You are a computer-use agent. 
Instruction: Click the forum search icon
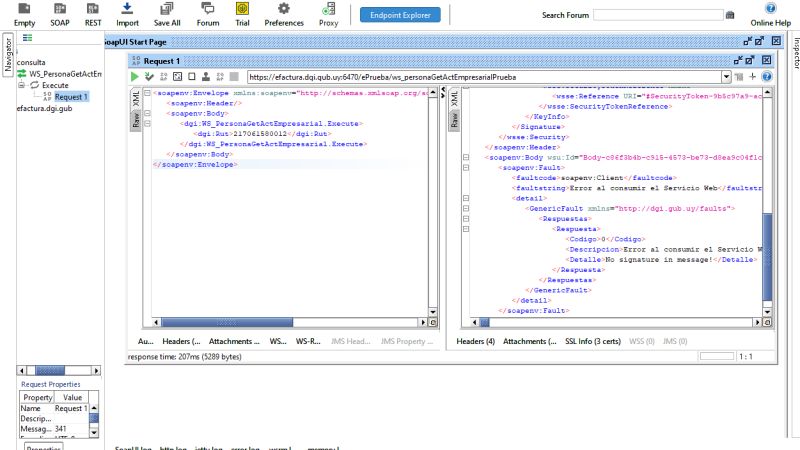730,15
